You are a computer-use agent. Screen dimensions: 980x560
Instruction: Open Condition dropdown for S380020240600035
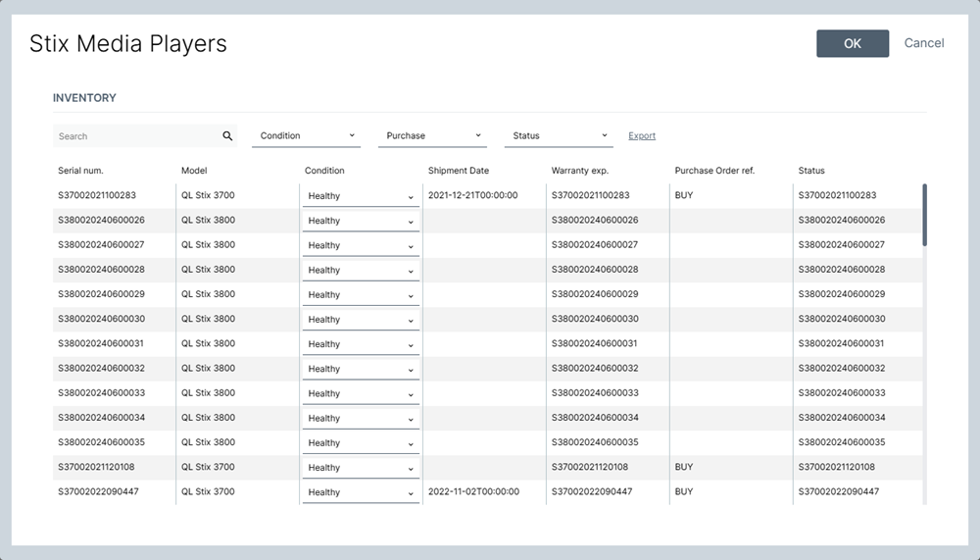pos(361,443)
